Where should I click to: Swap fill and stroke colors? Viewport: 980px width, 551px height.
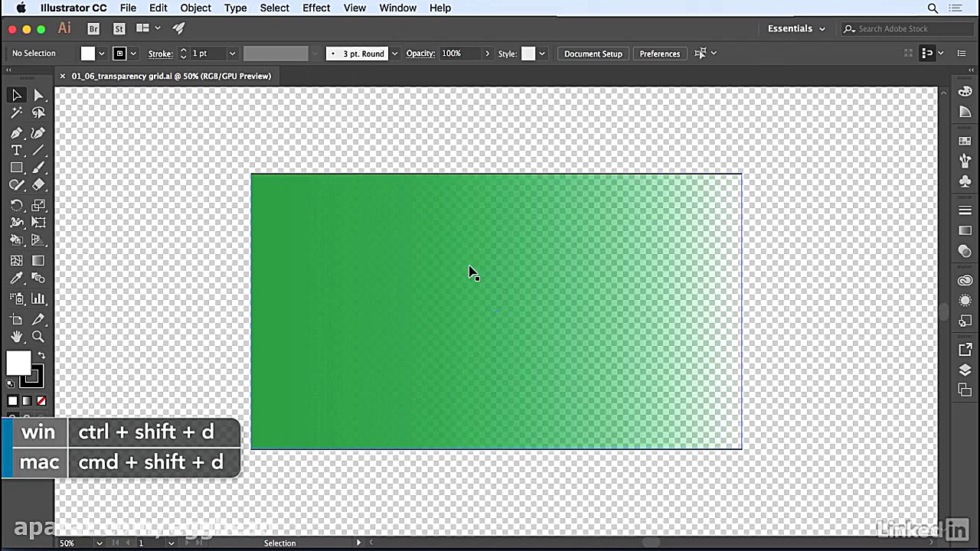tap(42, 354)
